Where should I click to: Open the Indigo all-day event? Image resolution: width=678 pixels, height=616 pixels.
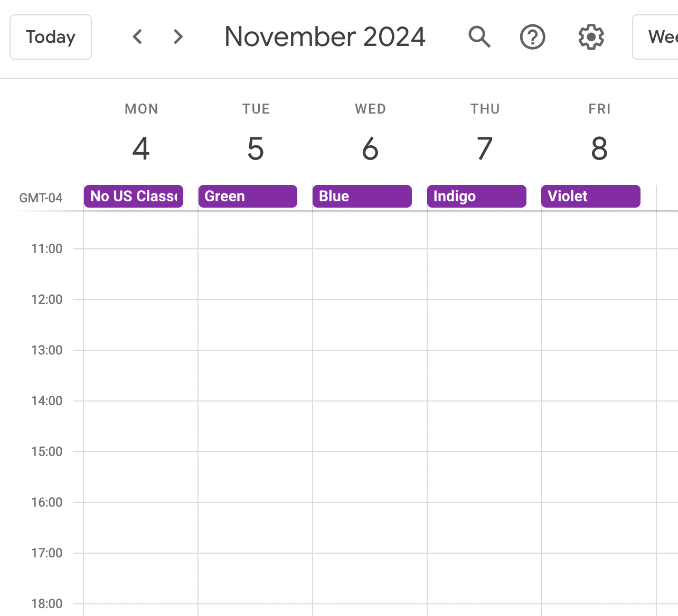(477, 196)
